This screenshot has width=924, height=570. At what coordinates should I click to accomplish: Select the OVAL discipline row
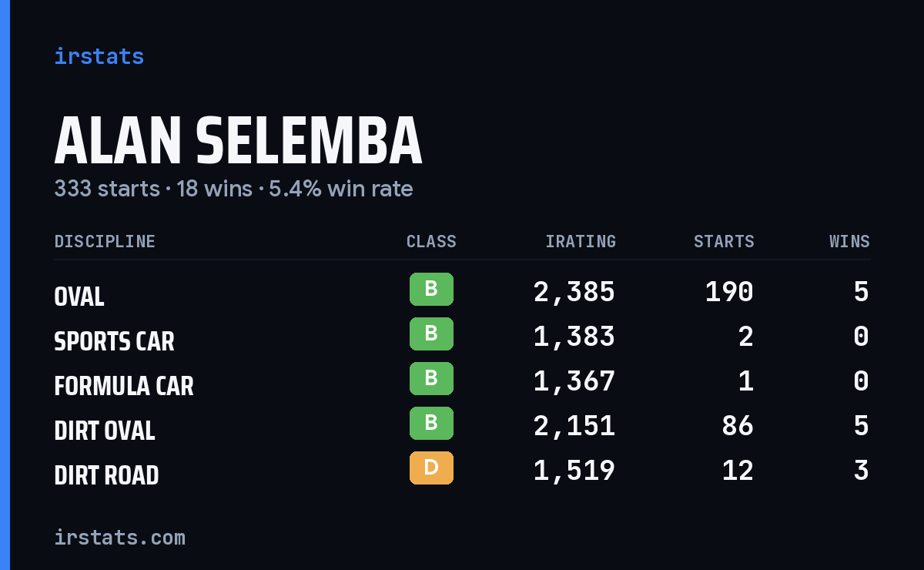(462, 292)
